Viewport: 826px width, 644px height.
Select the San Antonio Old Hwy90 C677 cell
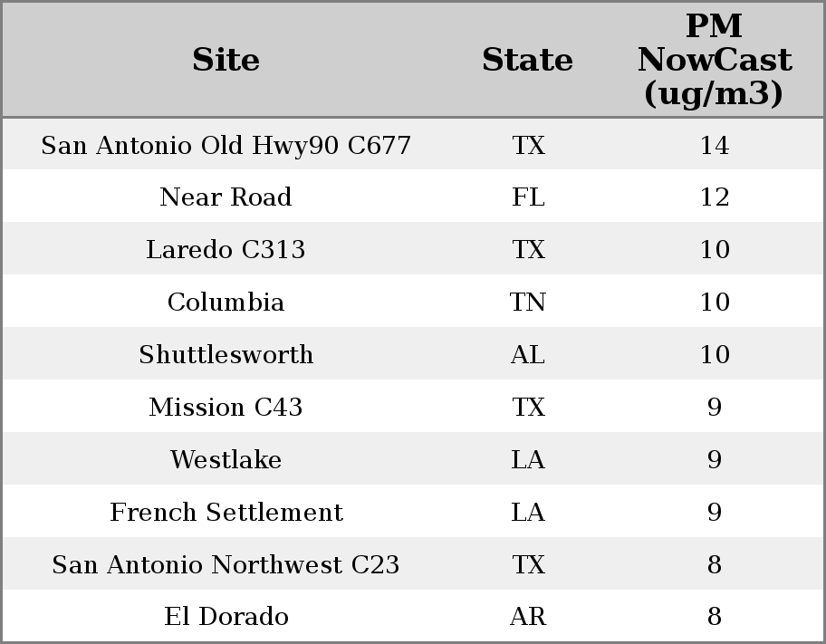click(x=226, y=145)
